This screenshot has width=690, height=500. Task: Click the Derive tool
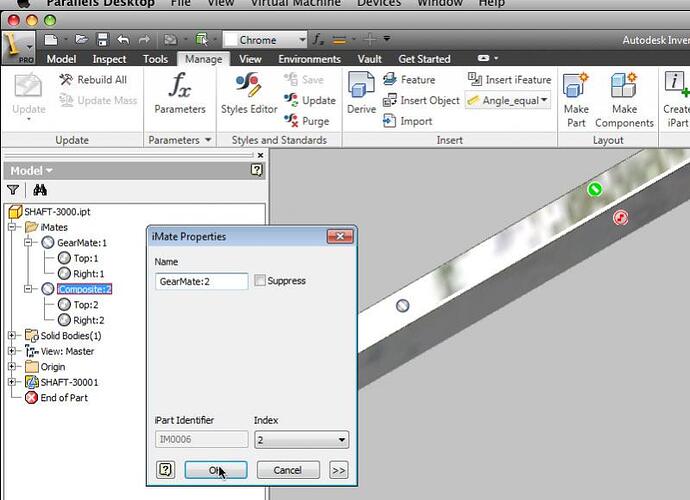361,94
